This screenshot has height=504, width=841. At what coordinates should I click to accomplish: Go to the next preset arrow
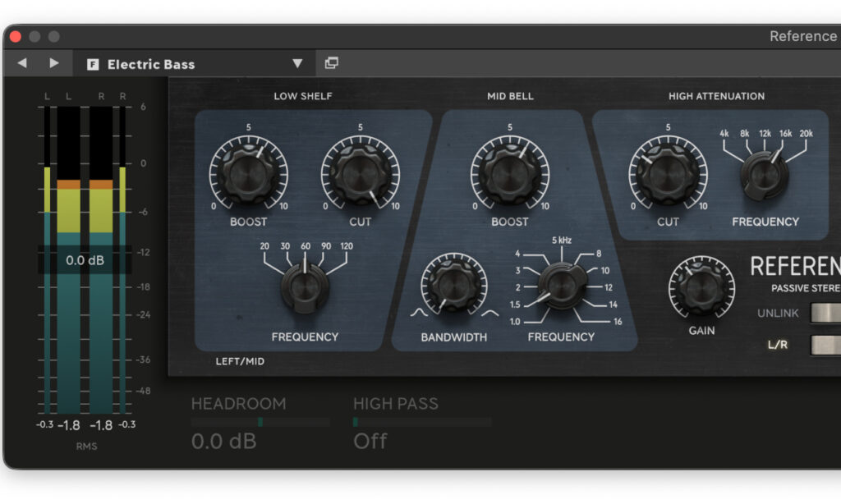coord(53,63)
